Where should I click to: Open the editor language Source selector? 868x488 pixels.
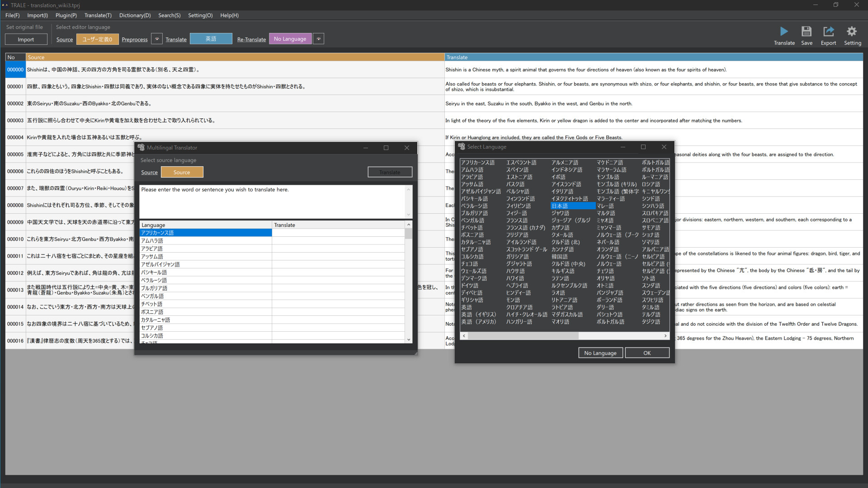(x=64, y=39)
